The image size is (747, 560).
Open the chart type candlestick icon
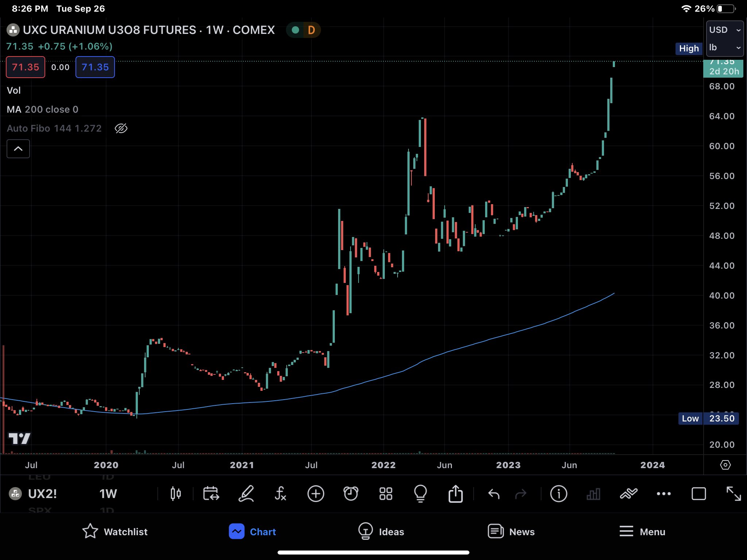click(x=175, y=494)
